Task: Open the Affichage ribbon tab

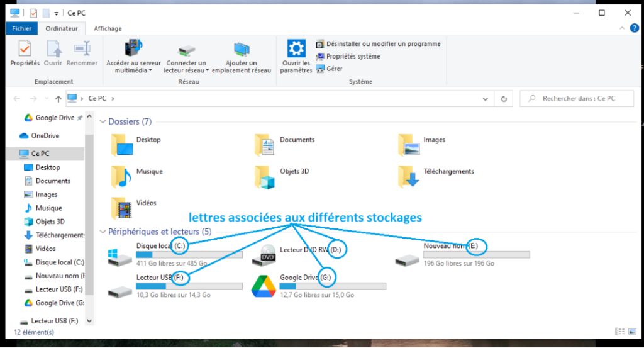Action: tap(108, 28)
